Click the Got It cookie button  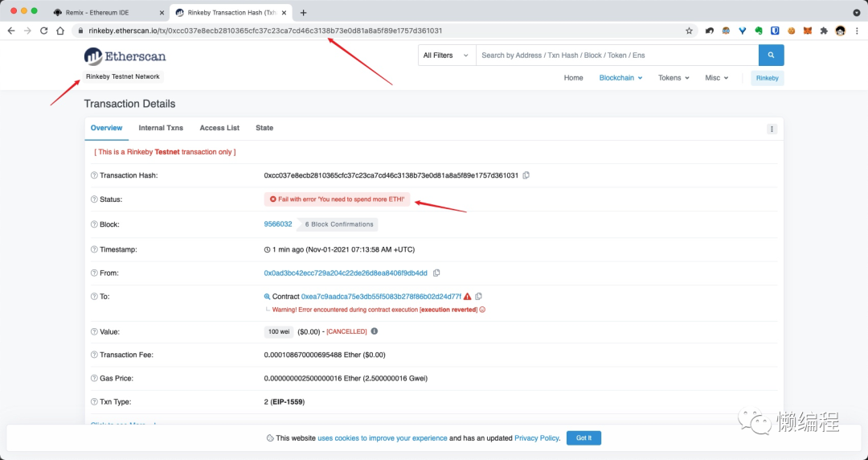pos(583,437)
